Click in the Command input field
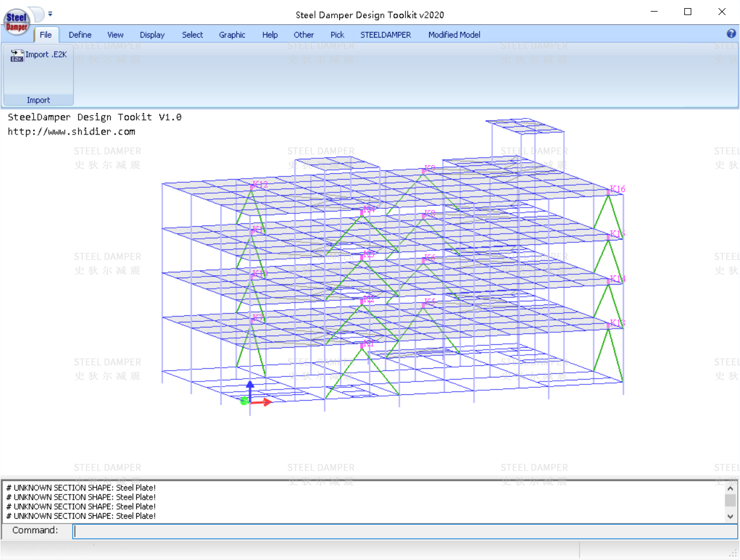Screen dimensions: 740x560 [405, 531]
